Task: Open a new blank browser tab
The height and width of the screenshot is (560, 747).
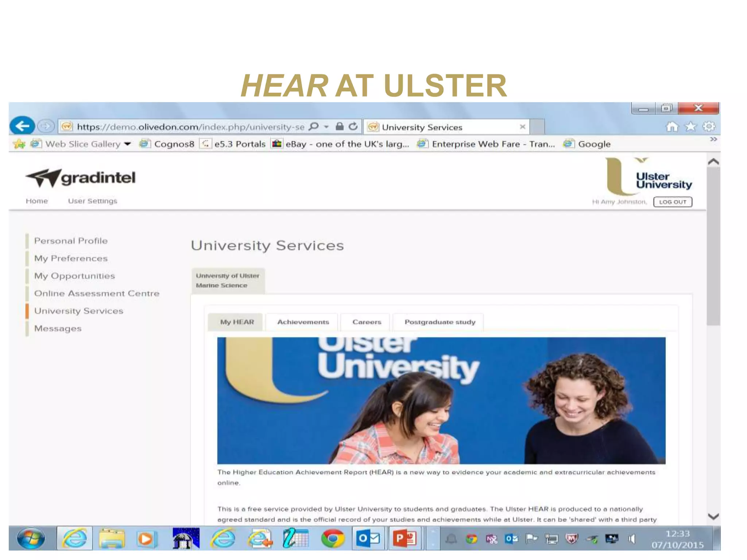Action: pyautogui.click(x=537, y=127)
